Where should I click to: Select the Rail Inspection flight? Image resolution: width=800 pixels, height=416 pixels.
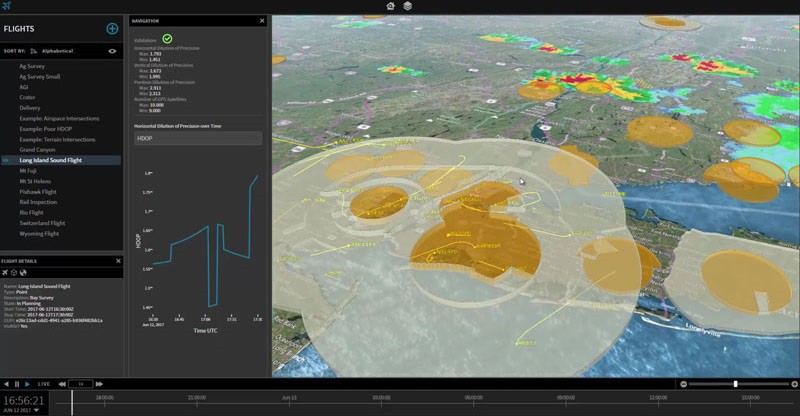click(x=38, y=202)
